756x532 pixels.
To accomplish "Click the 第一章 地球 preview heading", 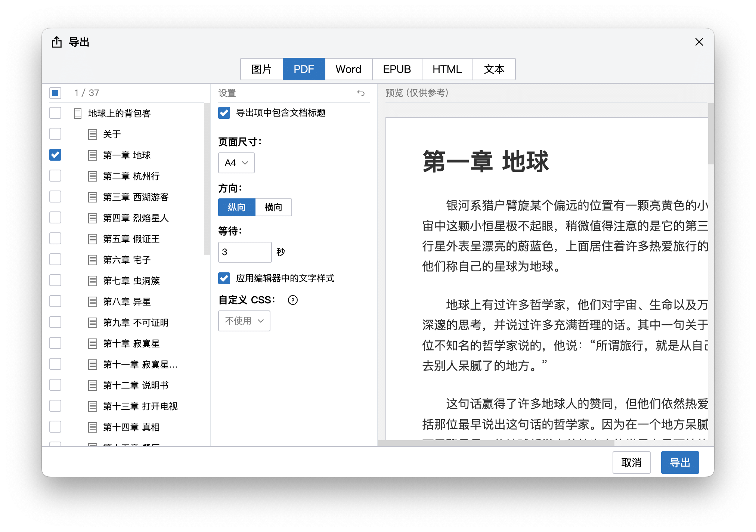I will click(x=486, y=161).
